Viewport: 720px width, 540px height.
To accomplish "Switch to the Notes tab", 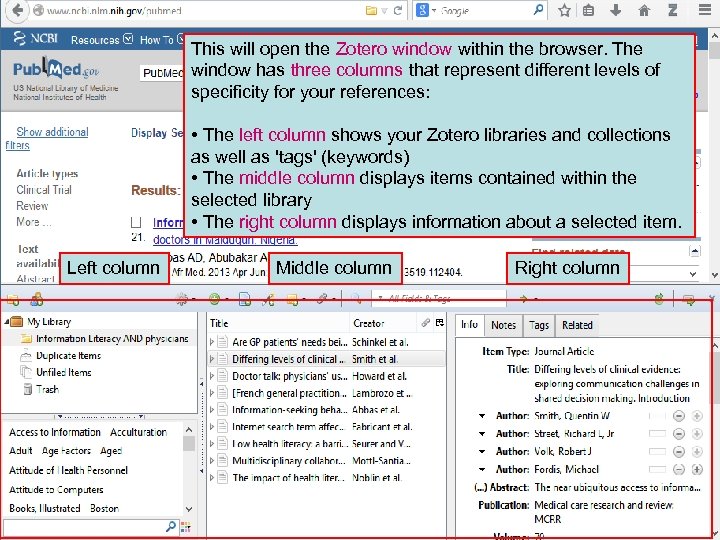I will coord(504,325).
